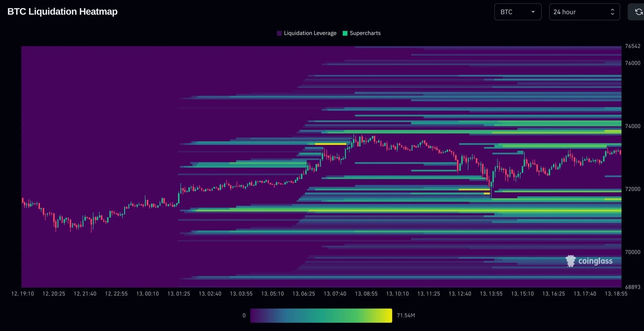Click the 13, 17:40 time axis label
The height and width of the screenshot is (331, 644).
tap(585, 294)
